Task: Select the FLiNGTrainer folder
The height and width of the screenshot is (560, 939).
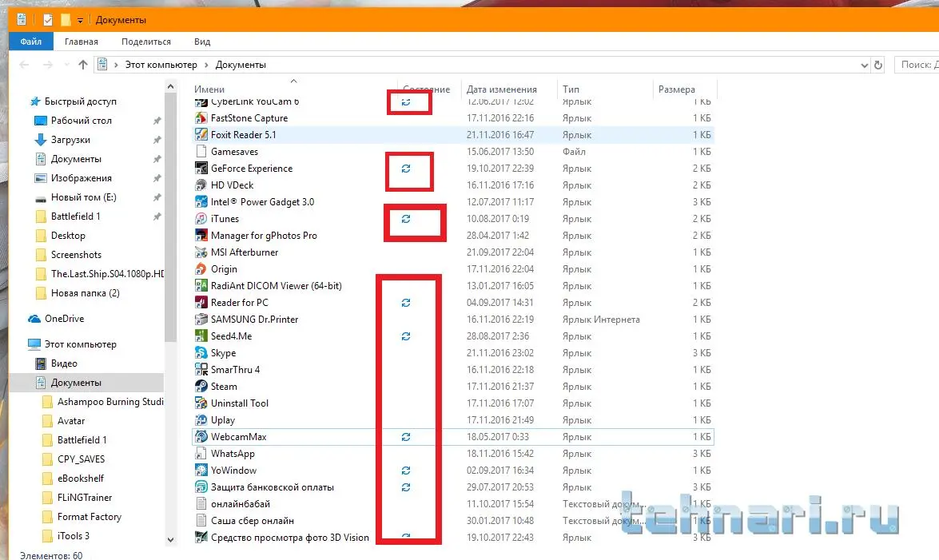Action: coord(85,498)
